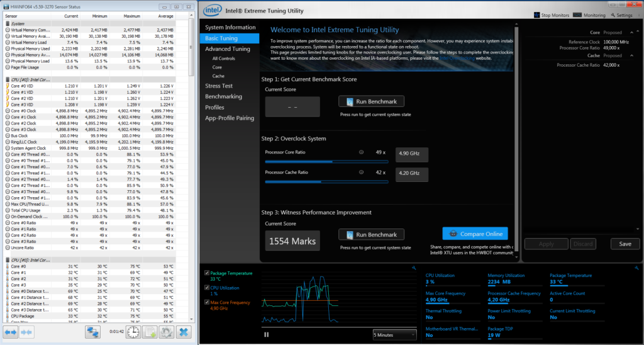The width and height of the screenshot is (644, 345).
Task: Click the 4.90 GHz core frequency box
Action: 412,155
